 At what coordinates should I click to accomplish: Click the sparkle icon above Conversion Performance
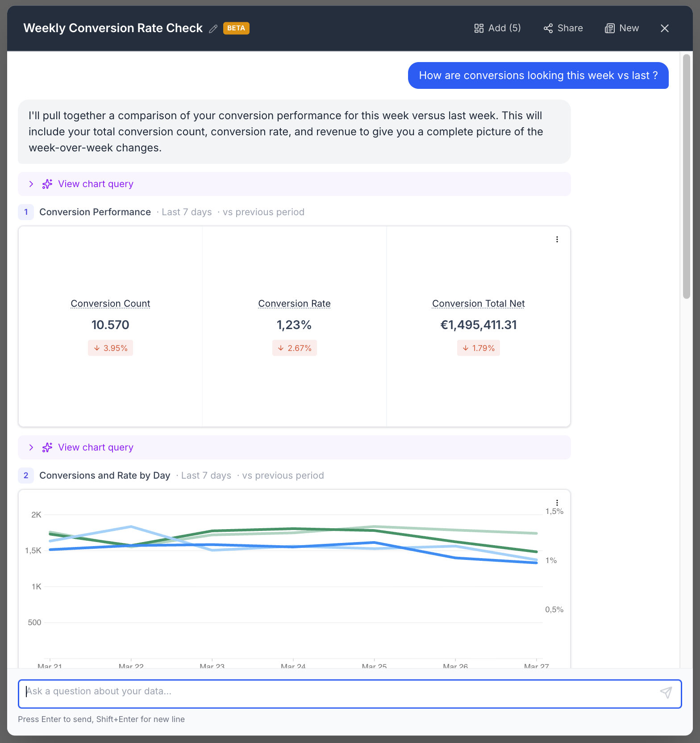[x=47, y=184]
